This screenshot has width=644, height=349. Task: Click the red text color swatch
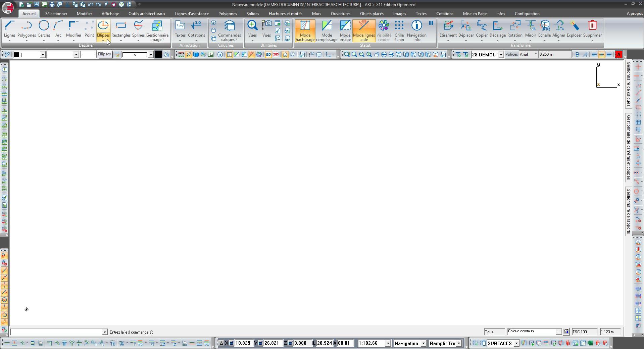618,55
